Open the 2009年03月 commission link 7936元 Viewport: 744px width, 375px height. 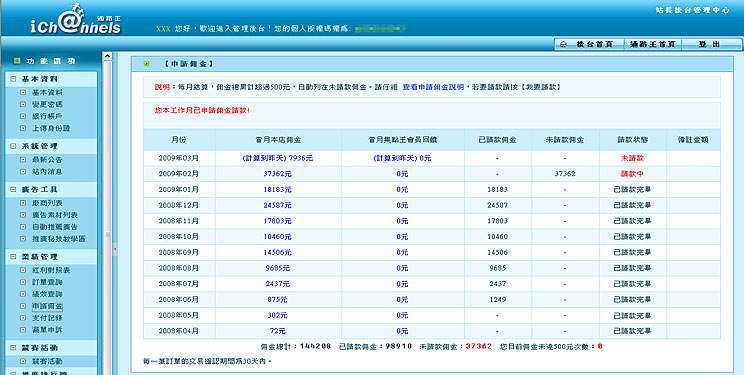click(278, 158)
